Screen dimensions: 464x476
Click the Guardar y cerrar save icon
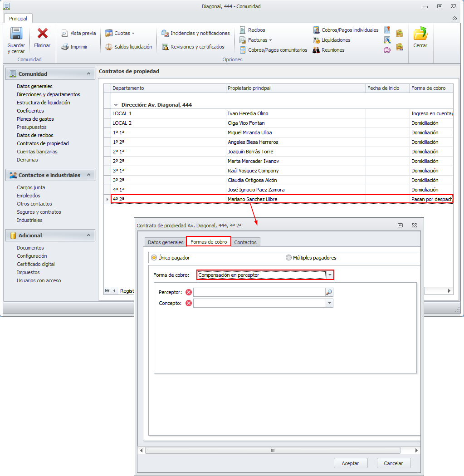[16, 34]
